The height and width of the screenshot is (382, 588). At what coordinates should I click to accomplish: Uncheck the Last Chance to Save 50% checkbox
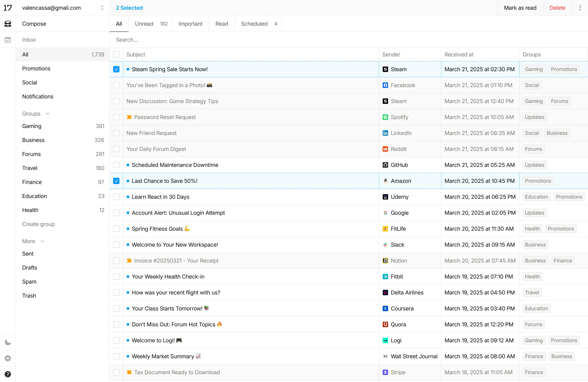pyautogui.click(x=116, y=181)
